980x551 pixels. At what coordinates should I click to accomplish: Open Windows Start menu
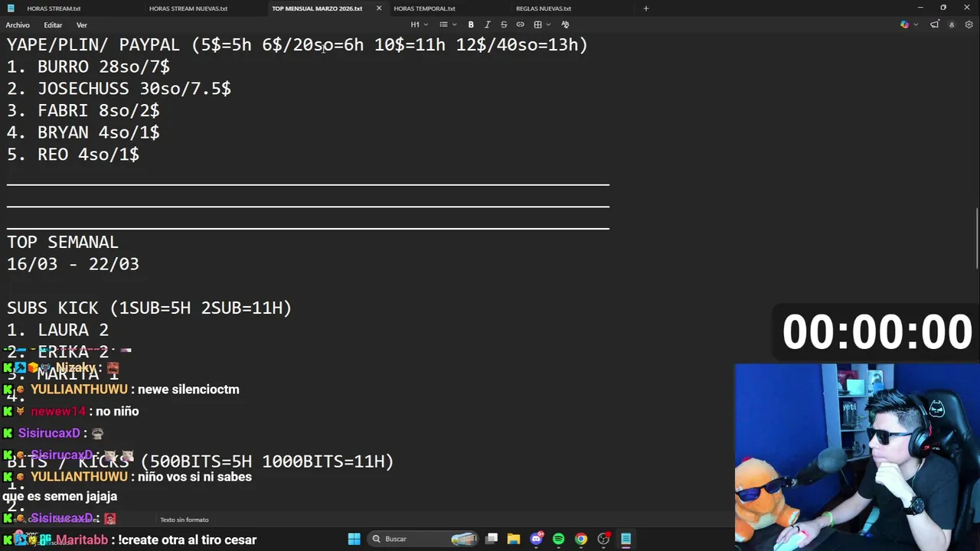(354, 539)
